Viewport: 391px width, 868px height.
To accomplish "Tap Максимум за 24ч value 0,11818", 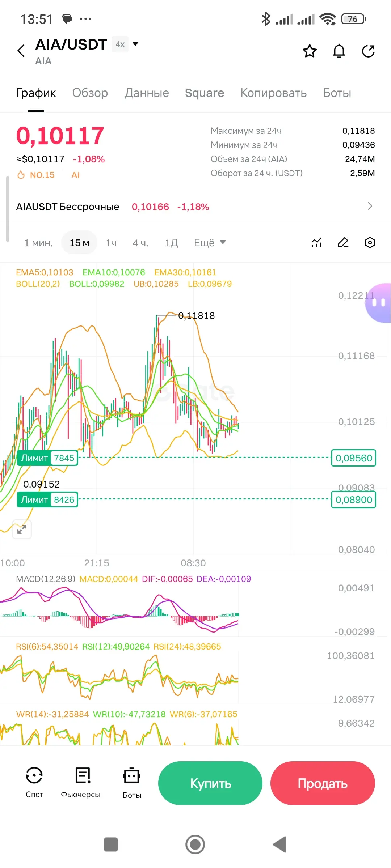I will pos(358,131).
